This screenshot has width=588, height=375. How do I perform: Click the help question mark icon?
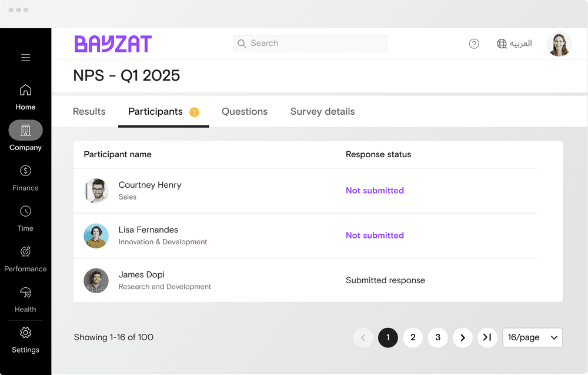click(x=474, y=44)
